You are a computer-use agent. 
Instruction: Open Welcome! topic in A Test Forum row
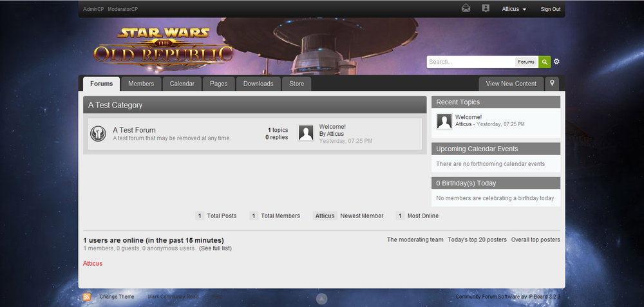332,127
